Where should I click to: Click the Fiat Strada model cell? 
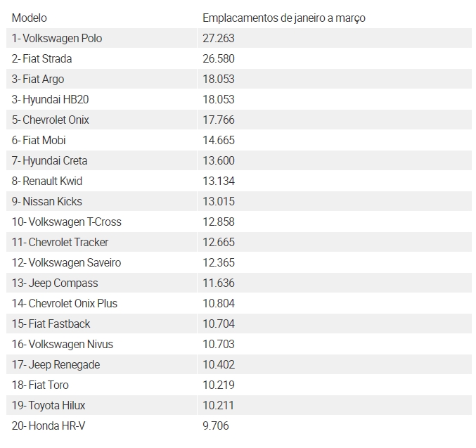pos(42,58)
